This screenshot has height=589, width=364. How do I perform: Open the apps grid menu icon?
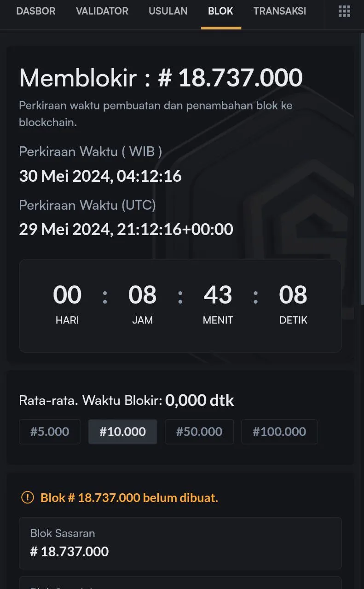[344, 12]
